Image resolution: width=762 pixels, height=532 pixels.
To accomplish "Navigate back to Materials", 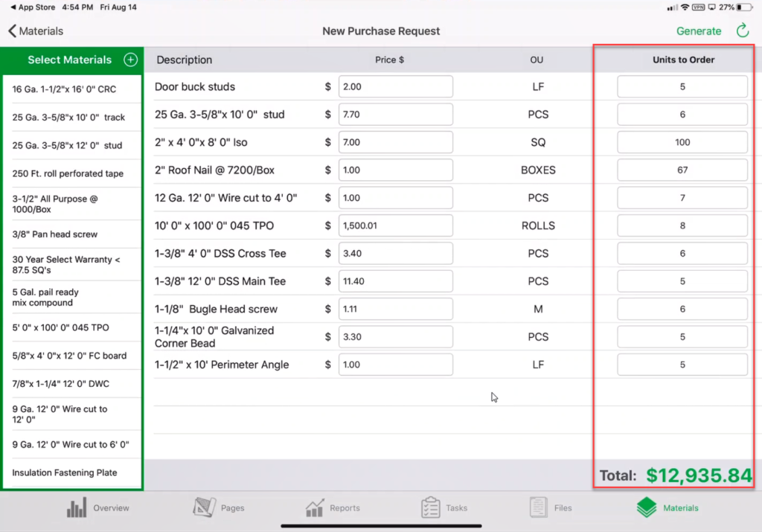I will [x=35, y=31].
